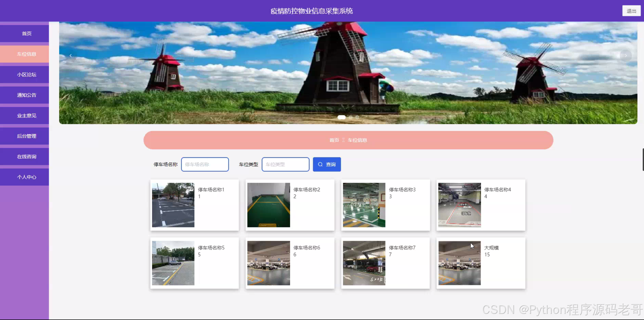The image size is (644, 320).
Task: Click the carousel previous arrow
Action: pos(70,56)
